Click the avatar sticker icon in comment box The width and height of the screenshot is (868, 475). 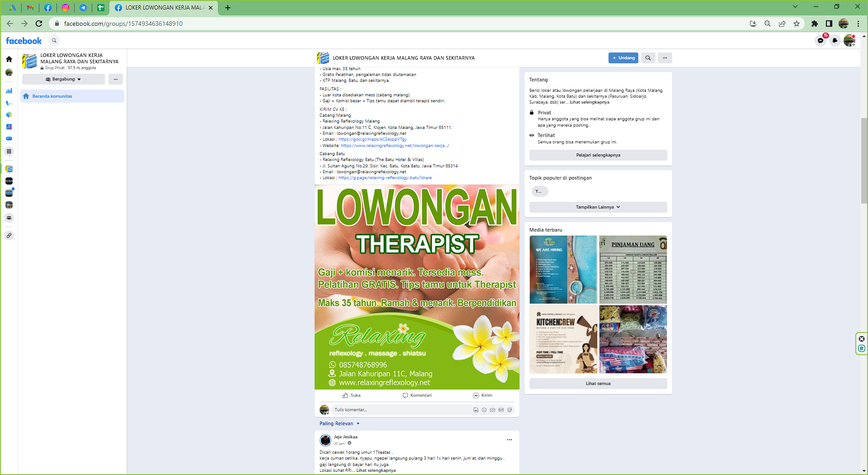point(476,410)
